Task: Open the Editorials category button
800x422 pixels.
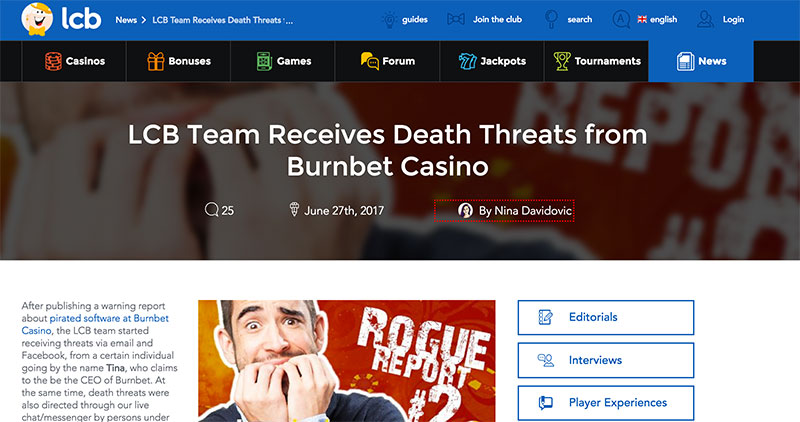Action: [x=606, y=317]
